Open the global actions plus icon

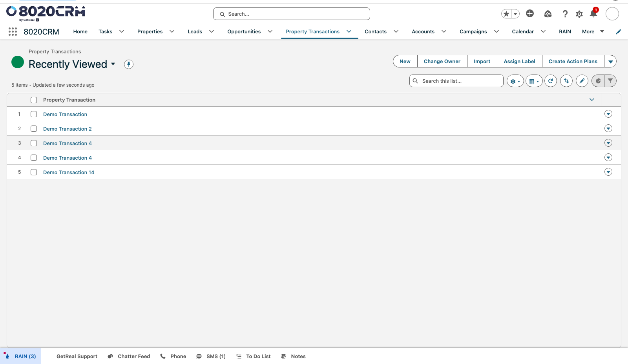530,14
